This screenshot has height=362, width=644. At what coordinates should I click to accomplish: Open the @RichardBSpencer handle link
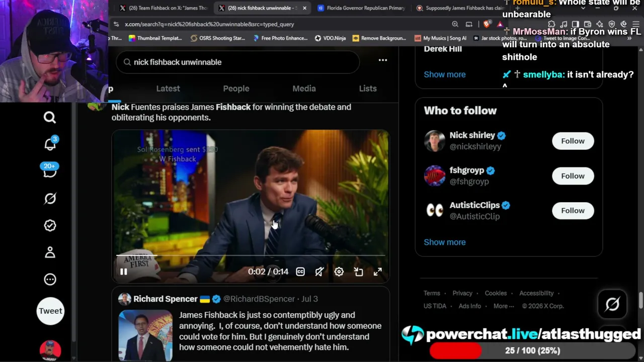(x=259, y=299)
